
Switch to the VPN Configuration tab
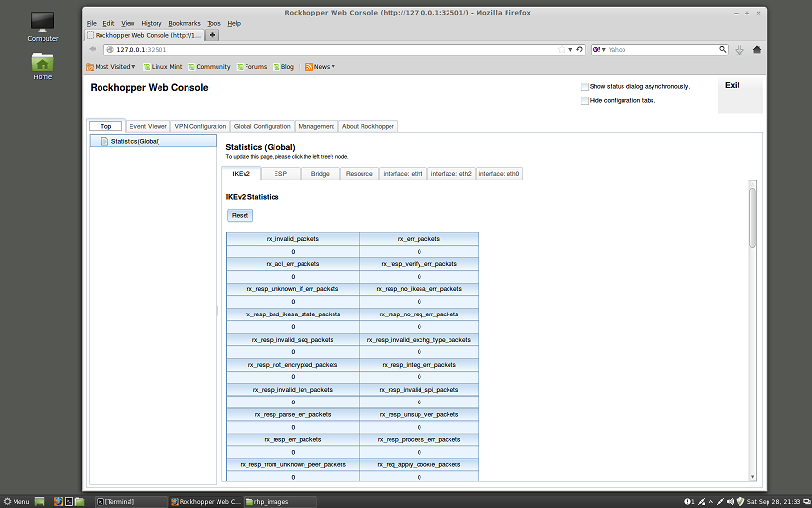pos(200,126)
